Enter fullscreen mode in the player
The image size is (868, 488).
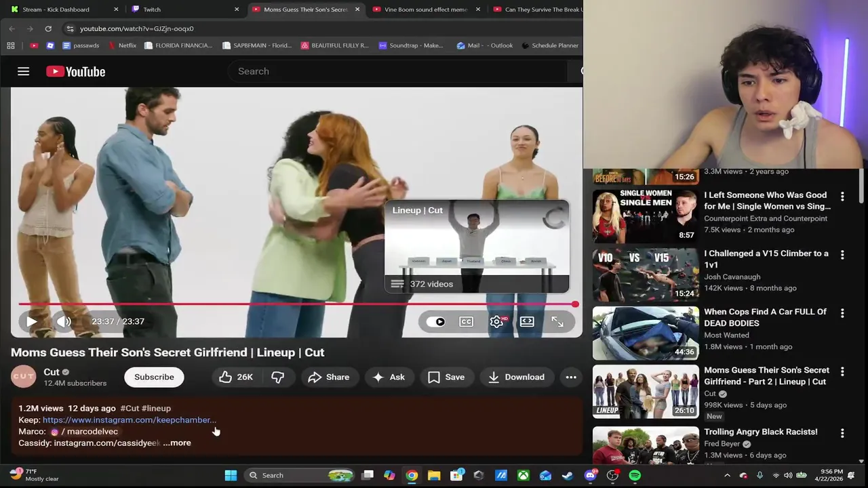(x=557, y=322)
